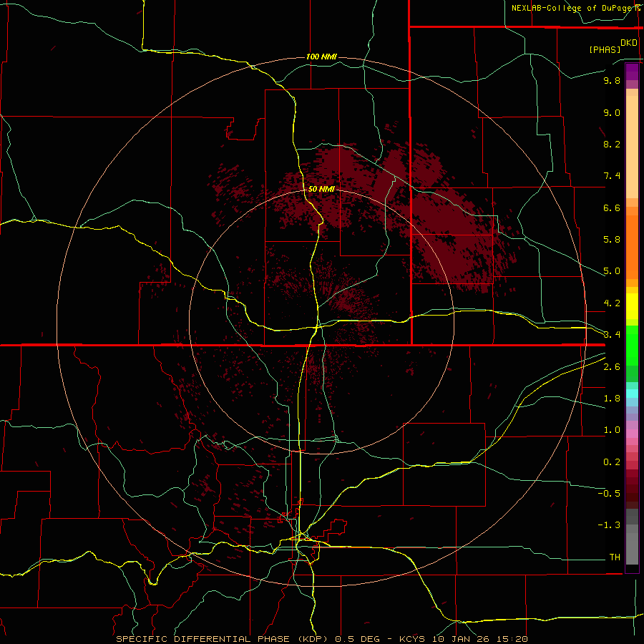Click the 4.2 value on the color scale
This screenshot has height=644, width=644.
click(612, 303)
